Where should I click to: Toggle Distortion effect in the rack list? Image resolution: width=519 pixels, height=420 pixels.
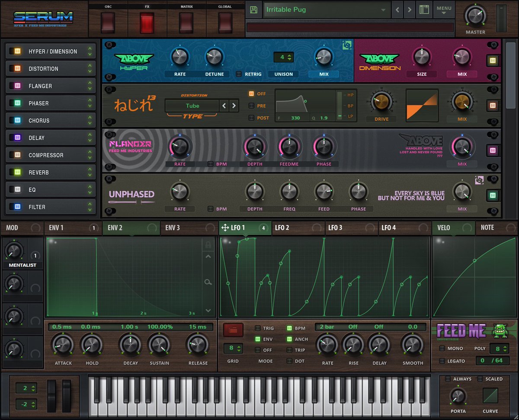pyautogui.click(x=18, y=68)
